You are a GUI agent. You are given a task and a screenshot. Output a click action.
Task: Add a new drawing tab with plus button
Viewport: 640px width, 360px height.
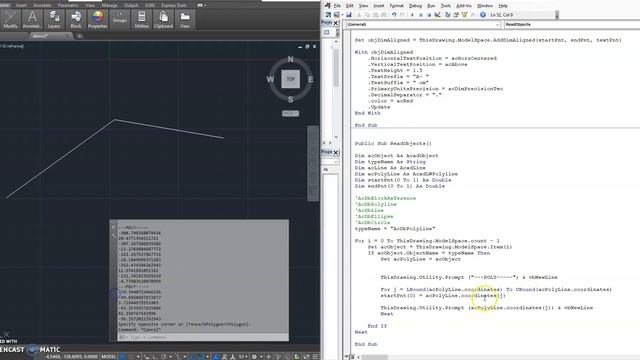tap(80, 36)
